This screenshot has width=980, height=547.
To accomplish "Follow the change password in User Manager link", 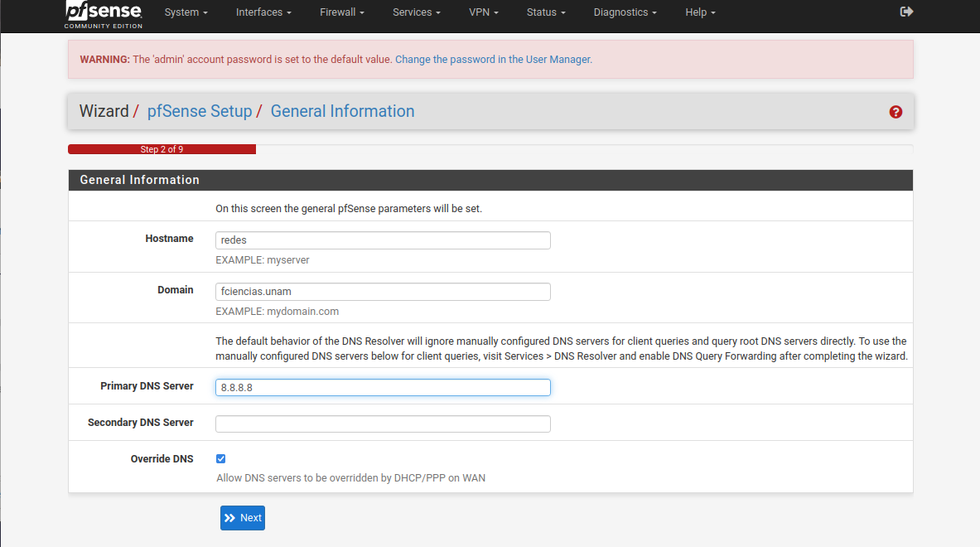I will [x=494, y=60].
